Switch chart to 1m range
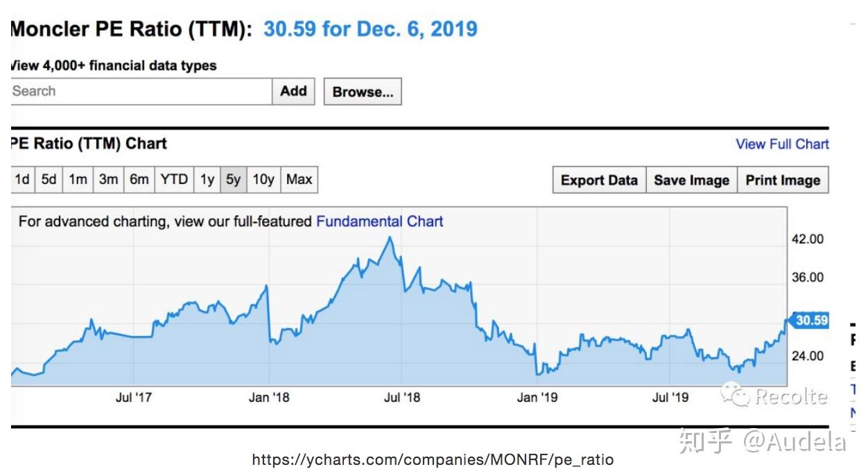 click(78, 180)
